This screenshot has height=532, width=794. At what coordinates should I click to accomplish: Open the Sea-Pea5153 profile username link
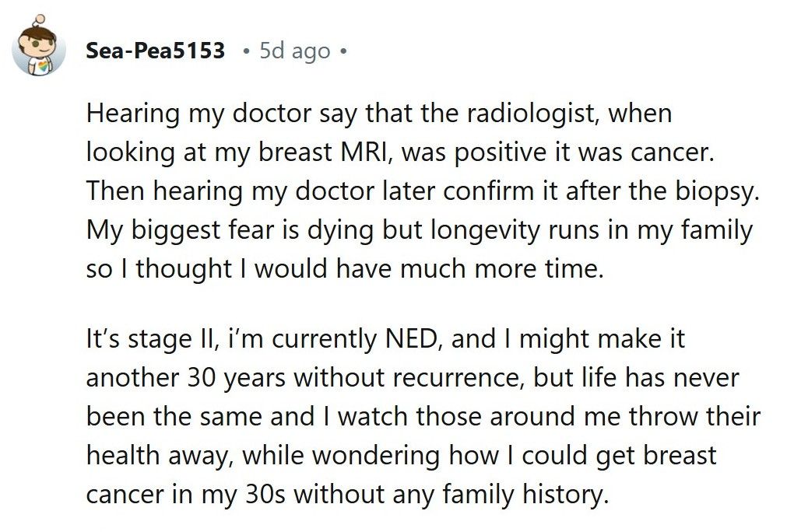click(x=156, y=51)
